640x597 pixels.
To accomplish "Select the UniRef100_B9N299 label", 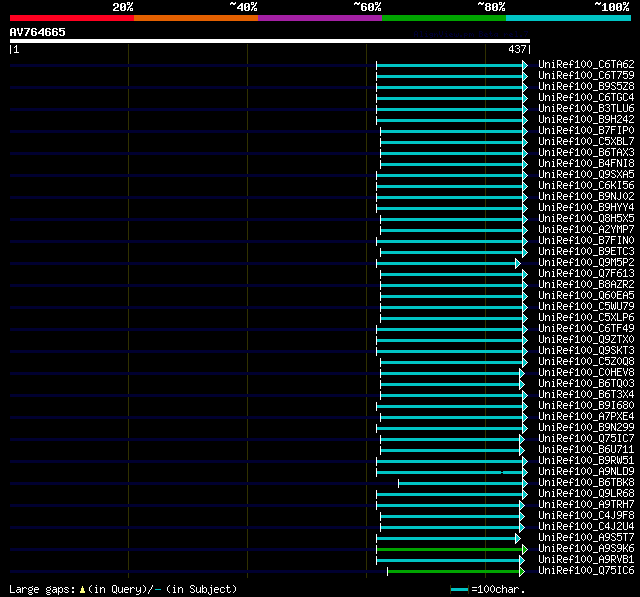I will (x=586, y=428).
